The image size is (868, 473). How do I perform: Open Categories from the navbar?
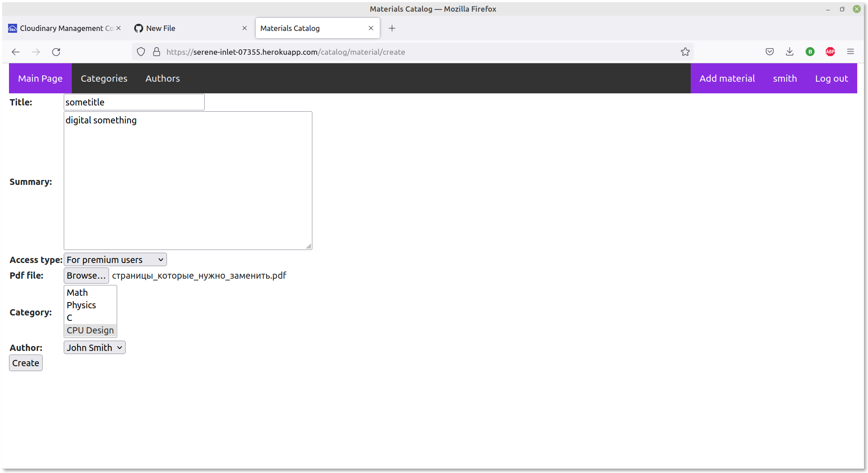point(104,79)
